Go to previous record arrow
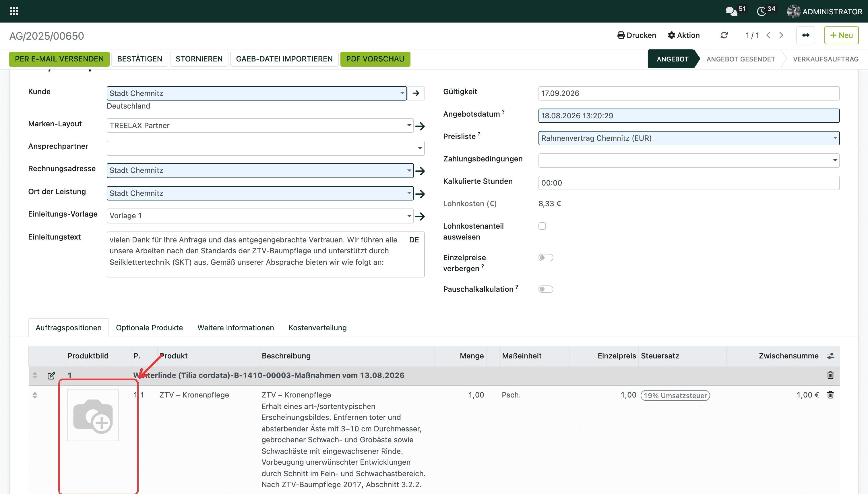Viewport: 868px width, 494px height. (768, 35)
